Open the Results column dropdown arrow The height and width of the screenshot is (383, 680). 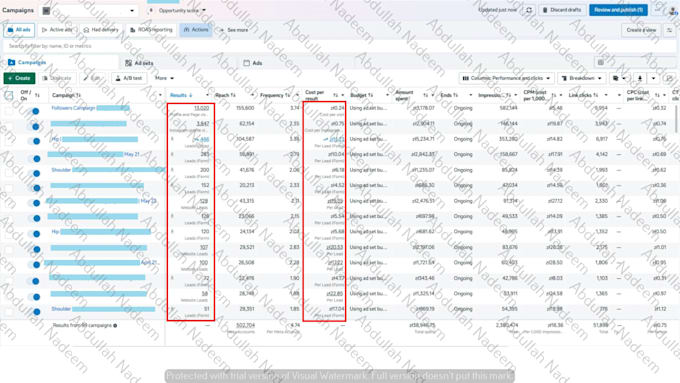pos(207,95)
